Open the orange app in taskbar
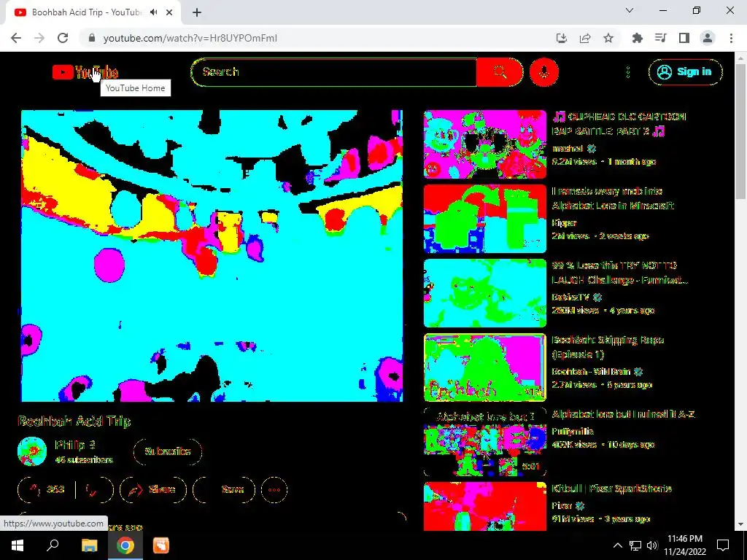Screen dimensions: 747x560 click(161, 545)
